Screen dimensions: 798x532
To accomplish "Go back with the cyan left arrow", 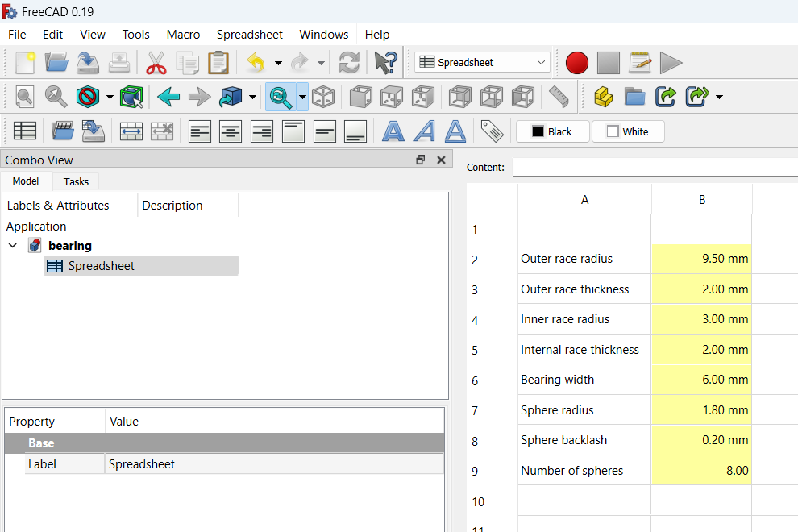I will point(168,97).
